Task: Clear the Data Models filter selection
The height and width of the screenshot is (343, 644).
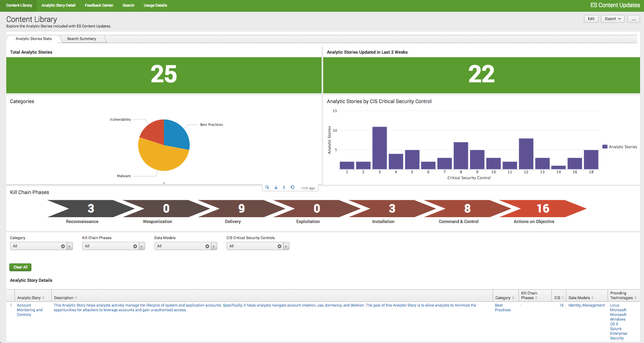Action: click(x=207, y=246)
